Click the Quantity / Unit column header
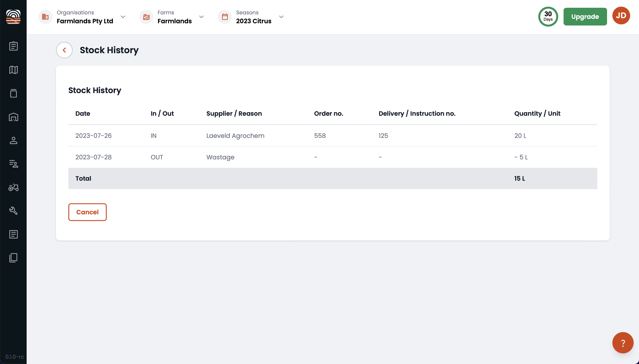Screen dimensions: 639x364 tap(537, 114)
